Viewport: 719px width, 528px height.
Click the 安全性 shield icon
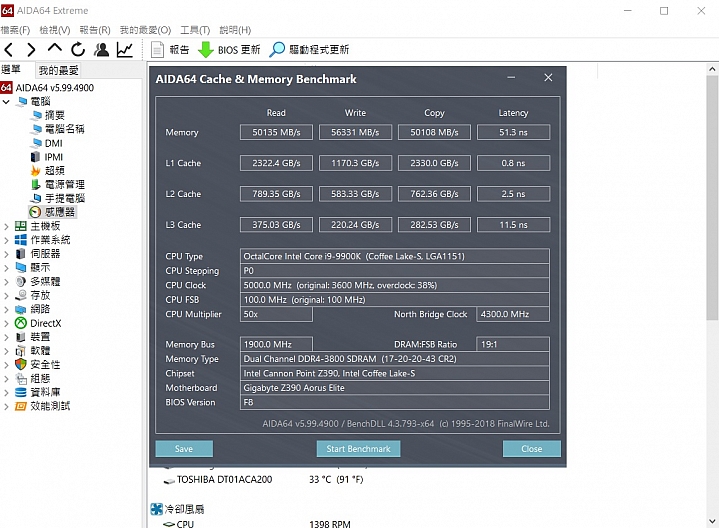[21, 365]
